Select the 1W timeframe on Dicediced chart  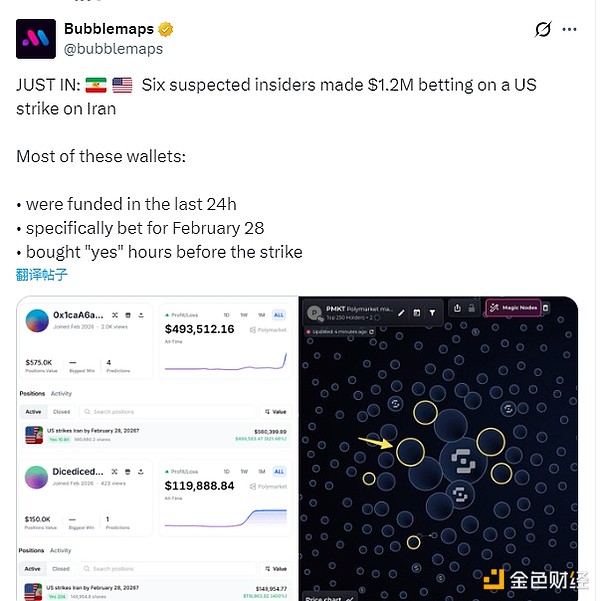pyautogui.click(x=244, y=471)
